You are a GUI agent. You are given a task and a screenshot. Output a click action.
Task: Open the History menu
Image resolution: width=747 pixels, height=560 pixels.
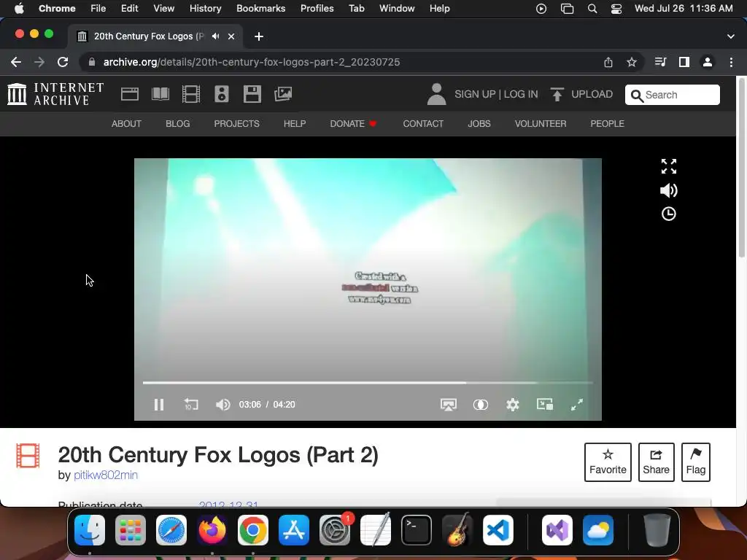(205, 9)
